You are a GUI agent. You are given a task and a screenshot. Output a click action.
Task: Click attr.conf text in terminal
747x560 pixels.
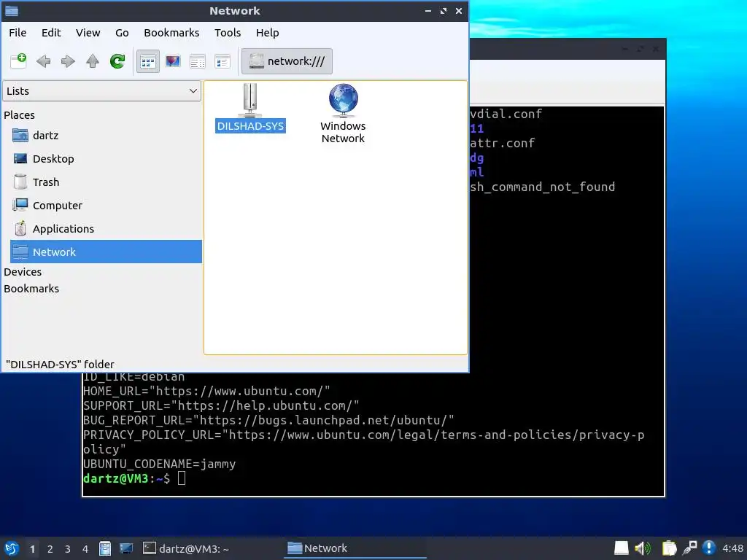pos(503,143)
